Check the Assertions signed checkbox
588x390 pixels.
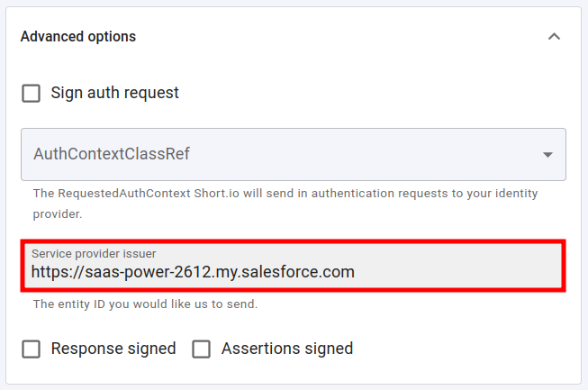[x=202, y=349]
